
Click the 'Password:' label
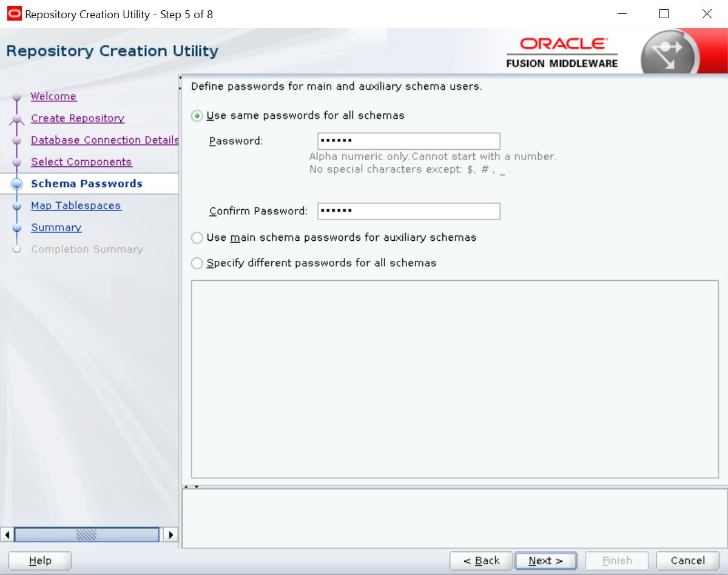236,141
